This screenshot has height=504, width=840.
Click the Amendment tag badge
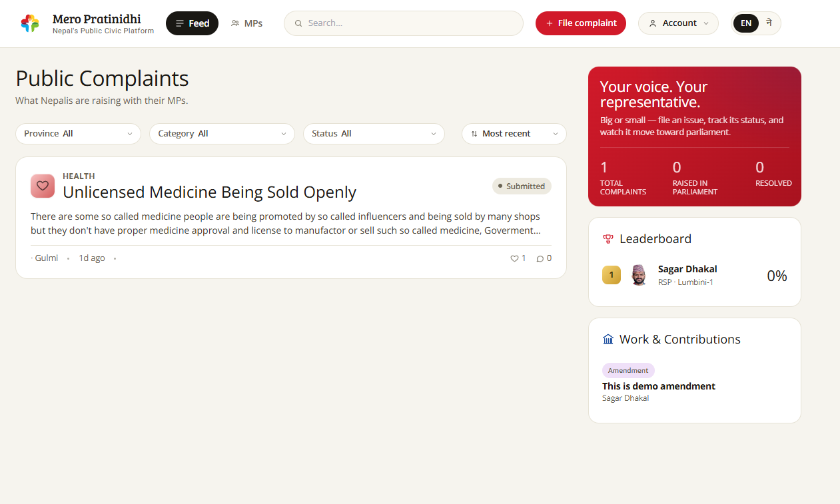tap(628, 371)
